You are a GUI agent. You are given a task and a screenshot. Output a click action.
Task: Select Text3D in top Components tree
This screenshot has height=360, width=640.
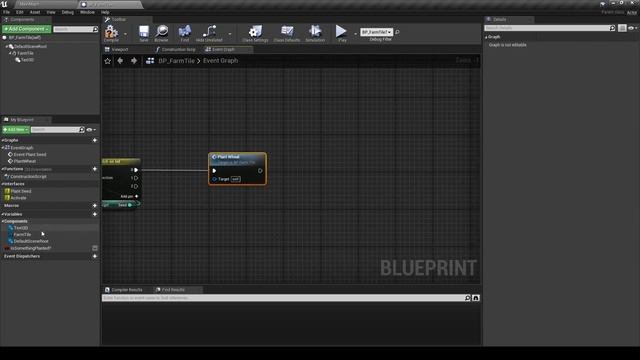(x=27, y=60)
